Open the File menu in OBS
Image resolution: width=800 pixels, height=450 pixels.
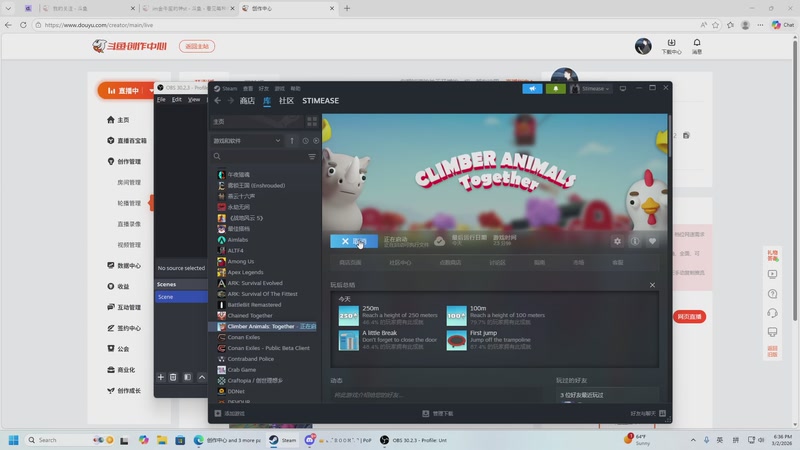pos(161,99)
